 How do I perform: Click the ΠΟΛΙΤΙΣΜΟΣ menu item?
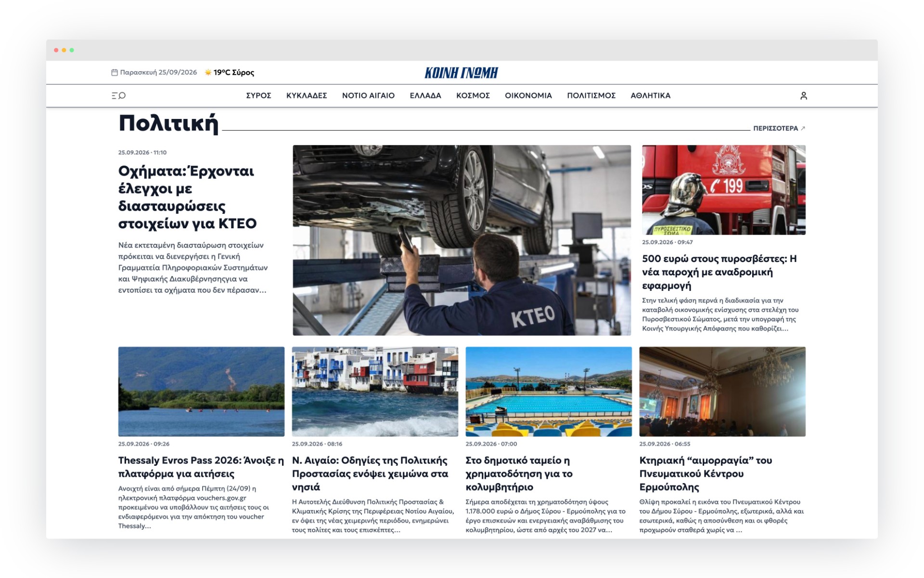click(x=591, y=95)
